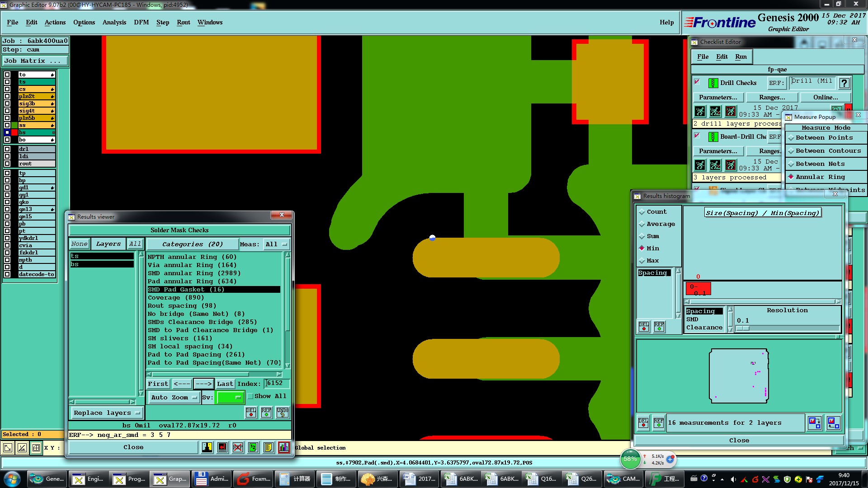Click the board thumbnail in Results histogram
Screen dimensions: 868x488
coord(739,376)
